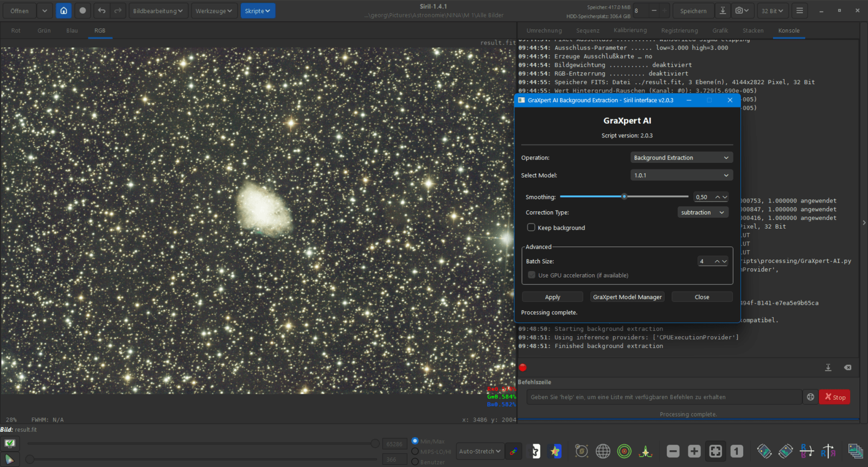The height and width of the screenshot is (467, 868).
Task: Click the zoom to fit icon
Action: [x=716, y=451]
